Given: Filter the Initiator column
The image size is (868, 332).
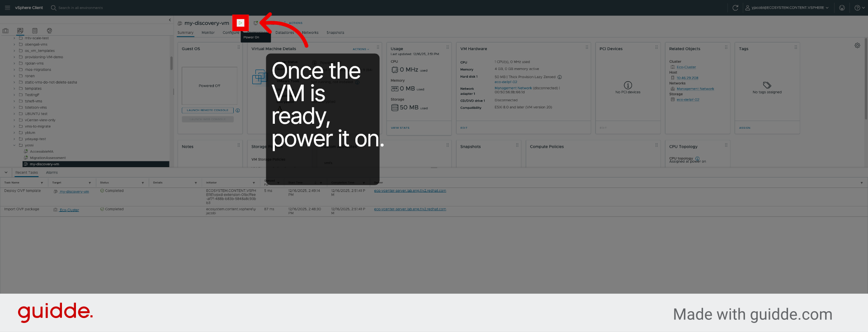Looking at the screenshot, I should pyautogui.click(x=254, y=183).
